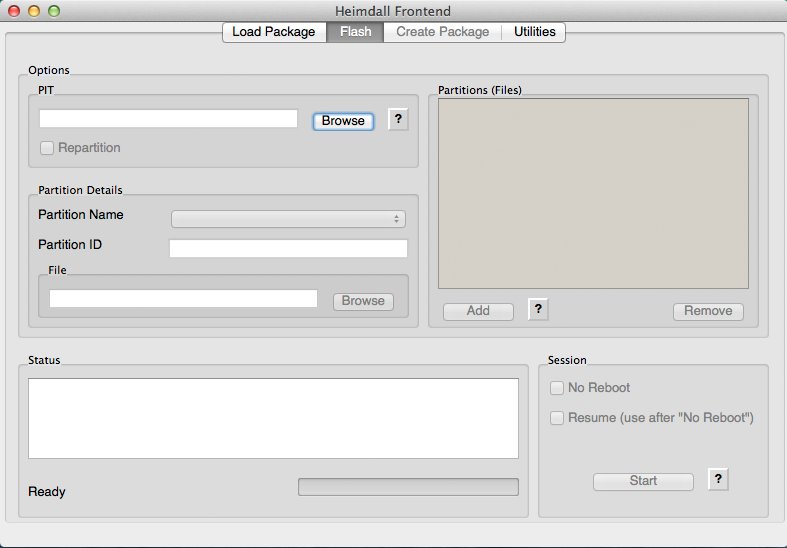787x548 pixels.
Task: Open the Session help question-mark button
Action: point(718,479)
